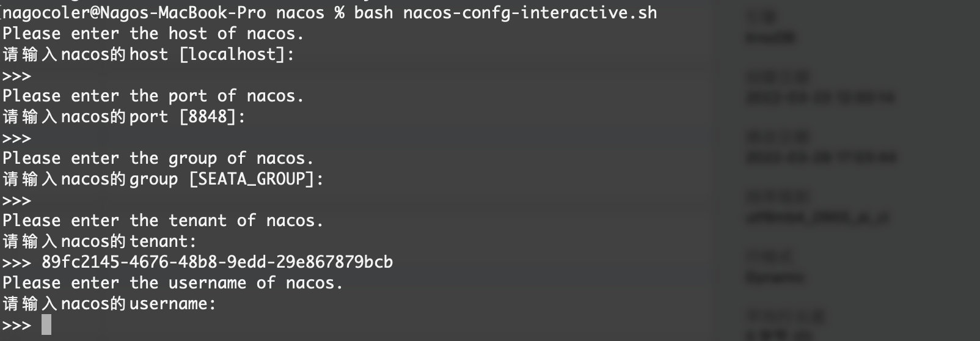This screenshot has height=341, width=980.
Task: Click the % symbol in the shell prompt
Action: pos(339,12)
